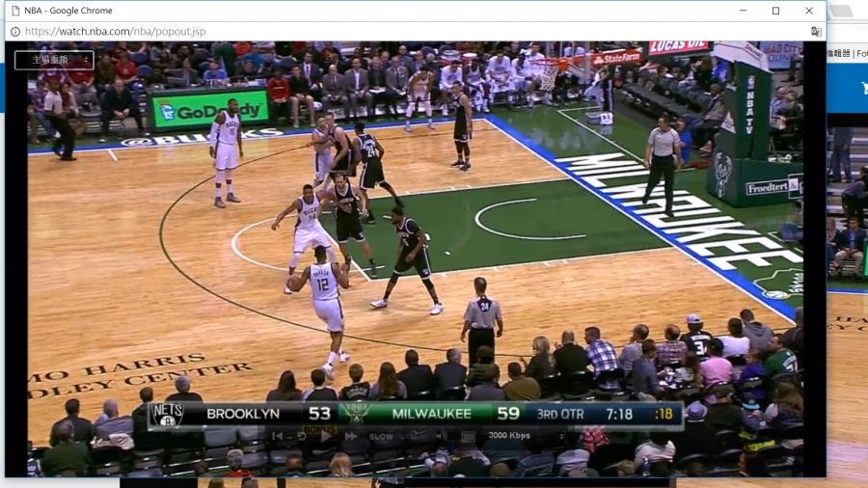
Task: Click the watch.nba.com URL address field
Action: tap(115, 32)
